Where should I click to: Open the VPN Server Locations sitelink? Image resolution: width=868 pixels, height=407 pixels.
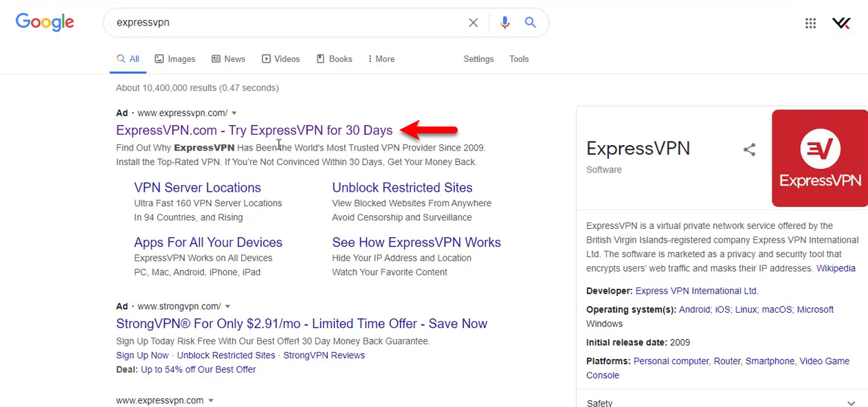[x=198, y=188]
